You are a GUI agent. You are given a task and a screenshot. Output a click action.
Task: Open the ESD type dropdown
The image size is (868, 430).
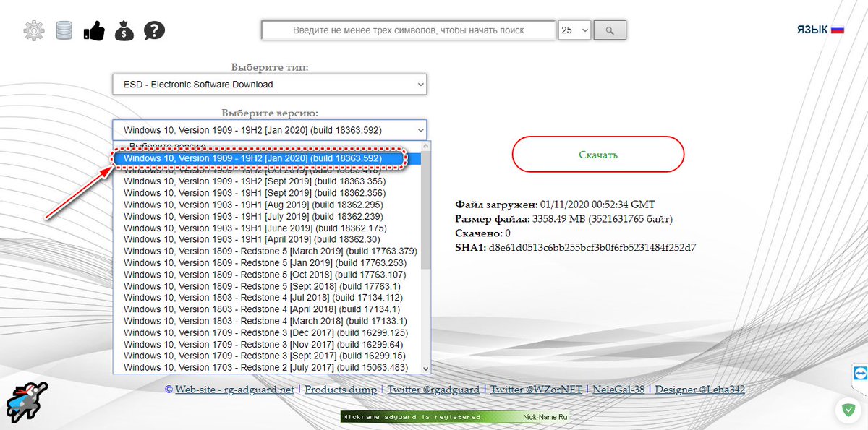click(270, 85)
